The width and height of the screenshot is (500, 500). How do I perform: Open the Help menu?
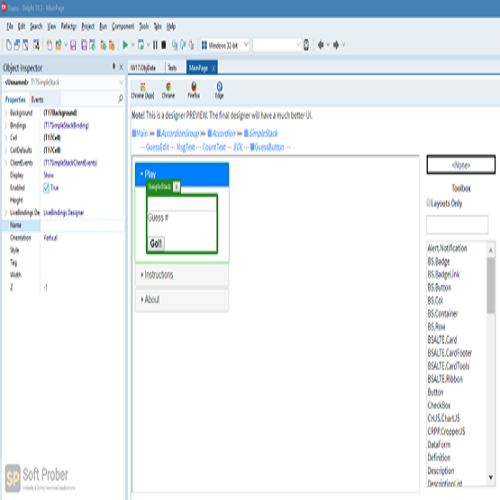click(171, 27)
